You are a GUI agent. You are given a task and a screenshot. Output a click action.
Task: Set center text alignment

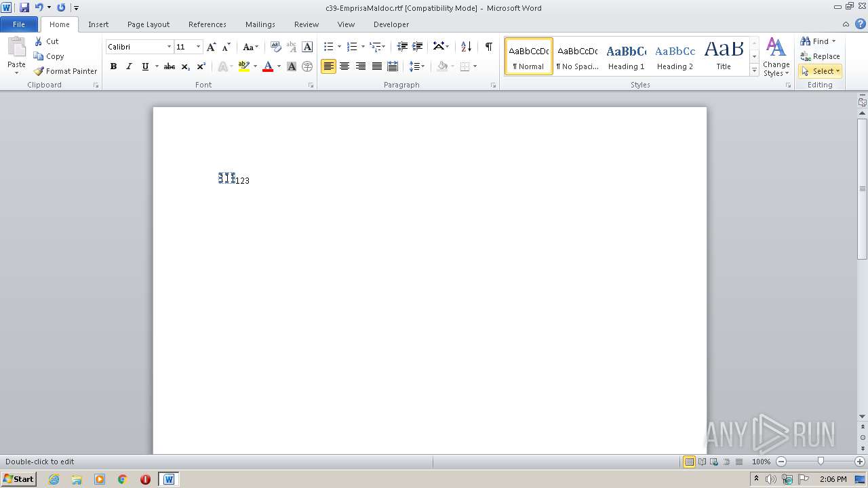click(344, 66)
